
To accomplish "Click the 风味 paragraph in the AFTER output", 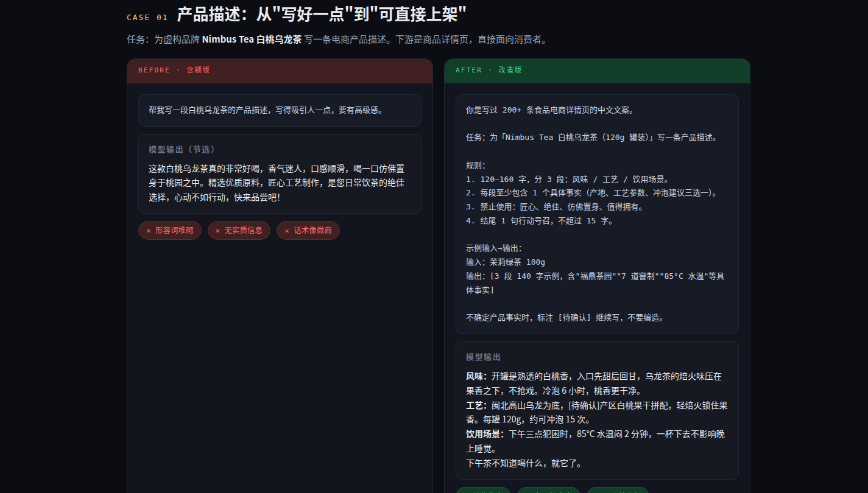I will (594, 383).
